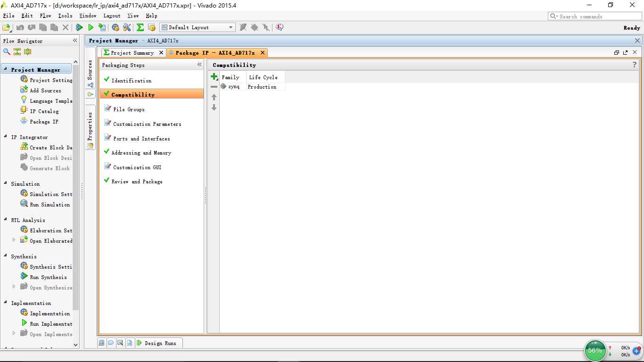The width and height of the screenshot is (644, 362).
Task: Collapse the Simulation section in Flow Navigator
Action: tap(5, 184)
